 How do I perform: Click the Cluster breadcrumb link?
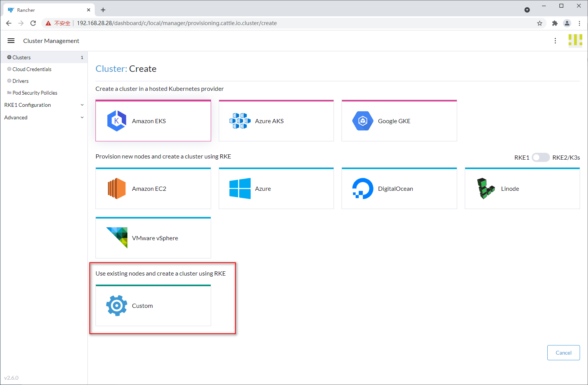111,69
